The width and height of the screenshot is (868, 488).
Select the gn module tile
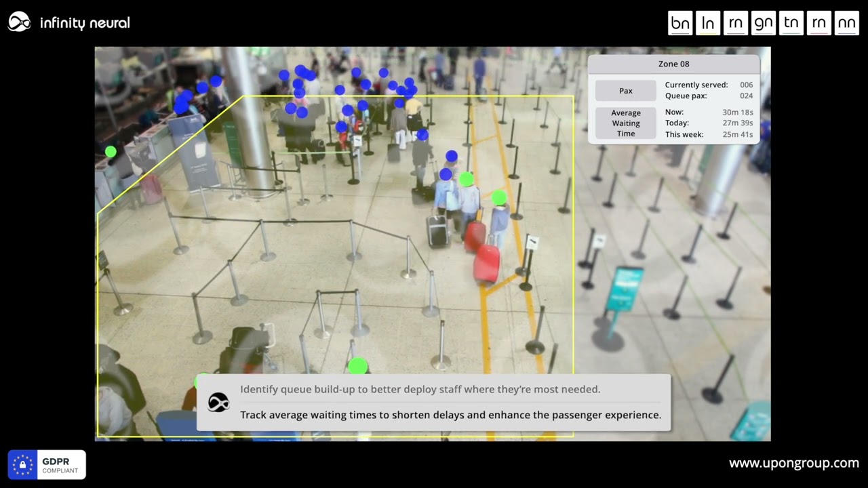764,23
